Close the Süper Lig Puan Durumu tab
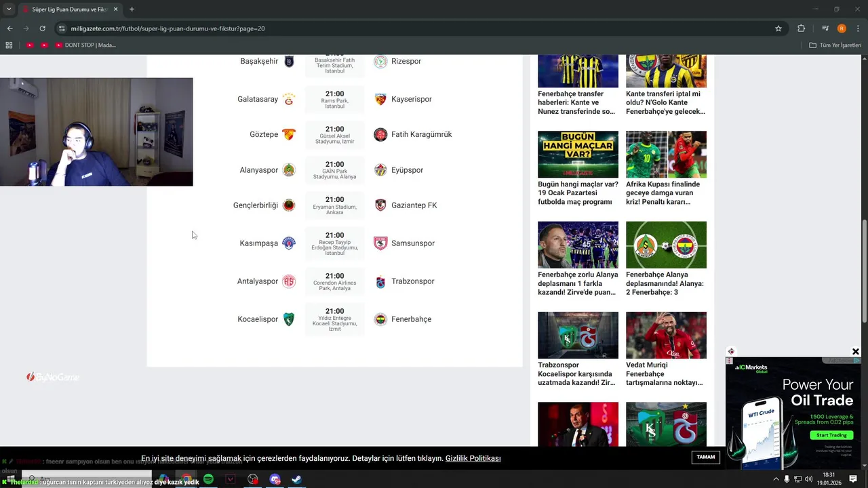 click(115, 9)
